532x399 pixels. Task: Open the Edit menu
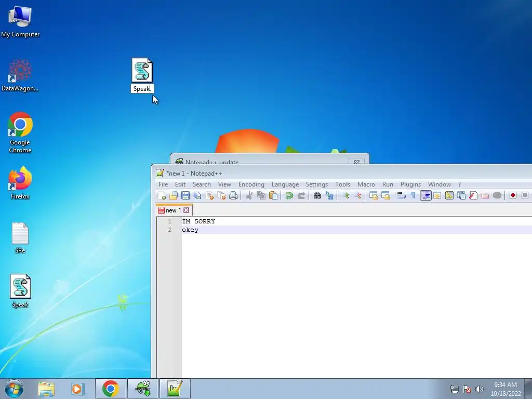(180, 184)
